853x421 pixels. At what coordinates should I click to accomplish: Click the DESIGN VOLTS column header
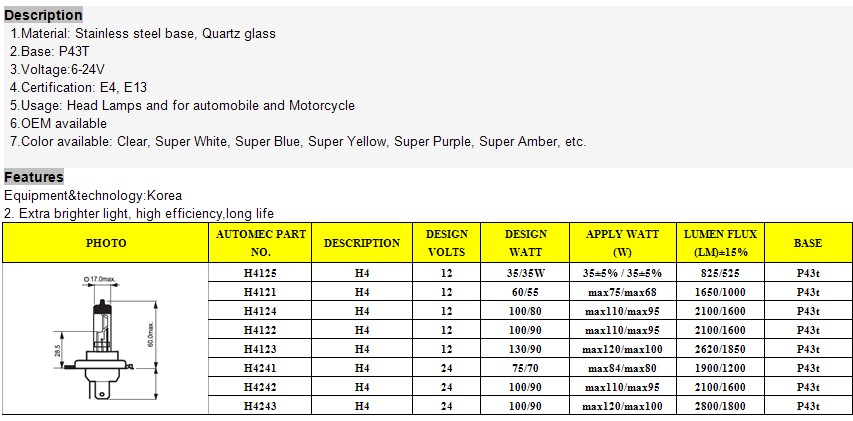[x=447, y=243]
